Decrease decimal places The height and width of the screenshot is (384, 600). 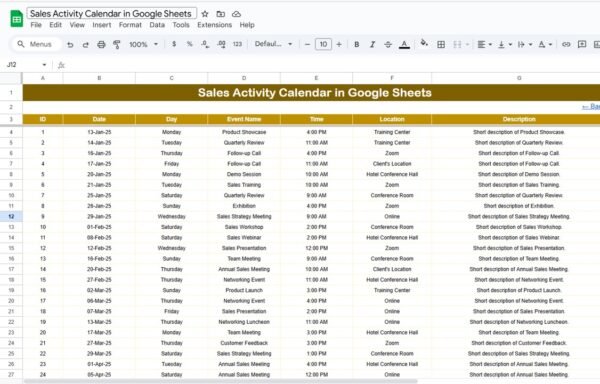[205, 44]
